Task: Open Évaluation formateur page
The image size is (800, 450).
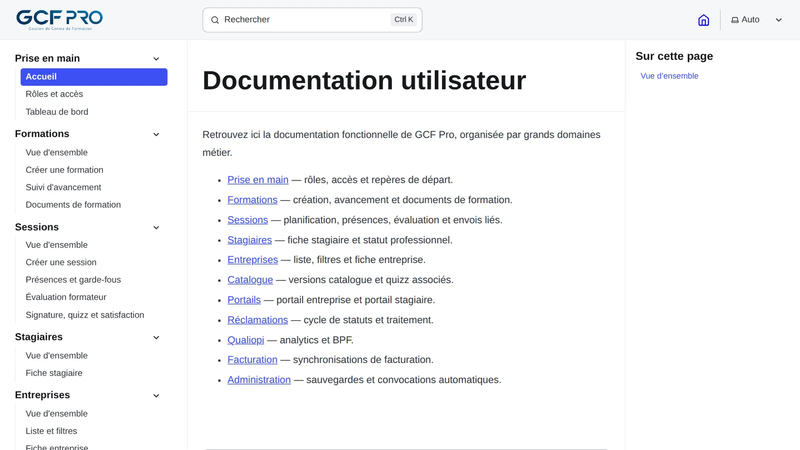Action: pyautogui.click(x=66, y=297)
